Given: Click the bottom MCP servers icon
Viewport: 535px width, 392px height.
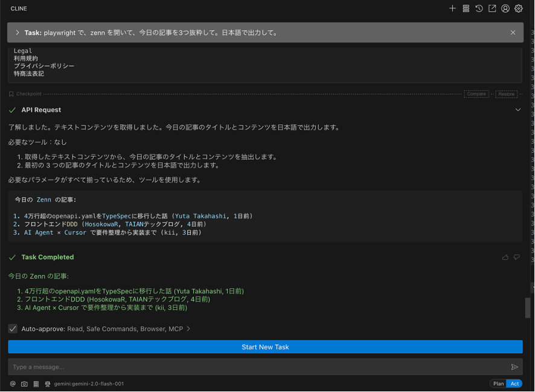Looking at the screenshot, I should 36,384.
